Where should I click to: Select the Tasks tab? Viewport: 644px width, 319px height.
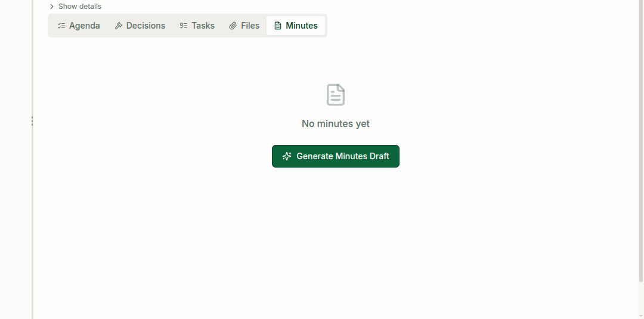pyautogui.click(x=197, y=26)
